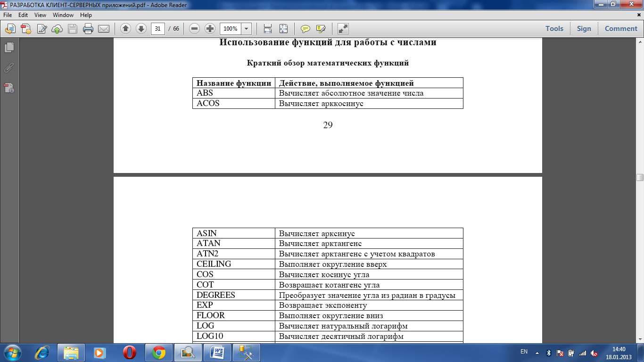This screenshot has height=362, width=644.
Task: Click the page number field showing 31
Action: click(x=157, y=29)
